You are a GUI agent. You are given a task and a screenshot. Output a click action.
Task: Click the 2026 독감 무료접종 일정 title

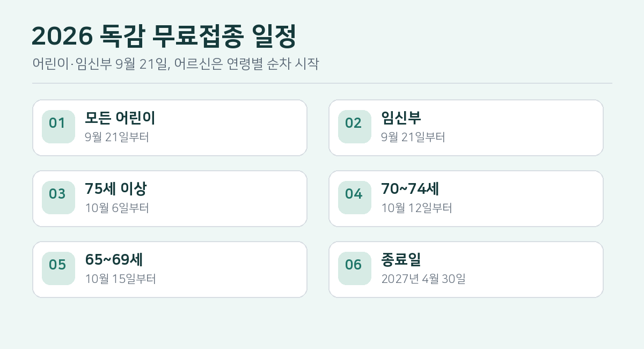tap(164, 37)
